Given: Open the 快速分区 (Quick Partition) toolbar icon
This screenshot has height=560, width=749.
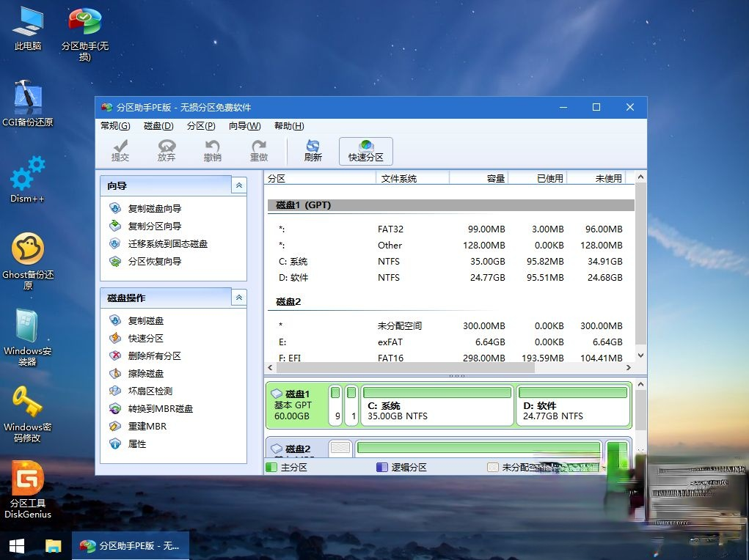Looking at the screenshot, I should 365,150.
